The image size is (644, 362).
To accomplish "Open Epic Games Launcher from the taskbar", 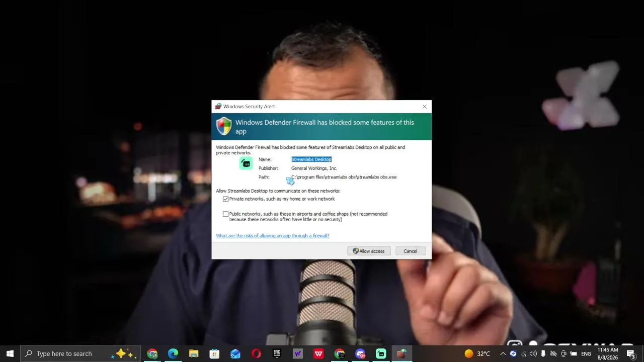I will (x=277, y=353).
